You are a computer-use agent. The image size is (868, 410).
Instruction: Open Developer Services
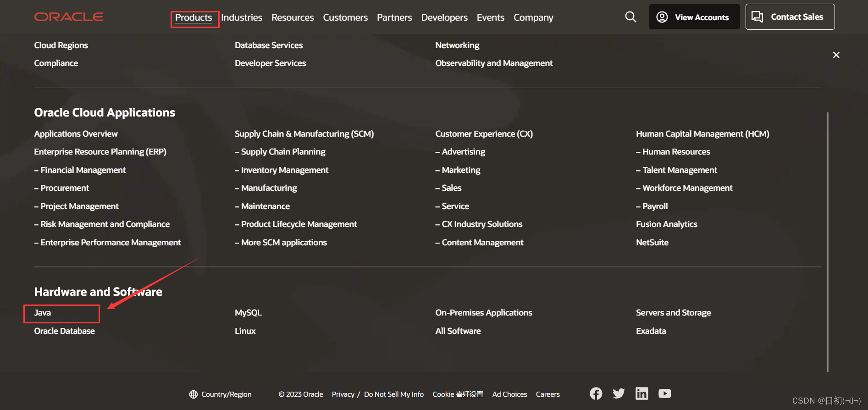tap(270, 63)
